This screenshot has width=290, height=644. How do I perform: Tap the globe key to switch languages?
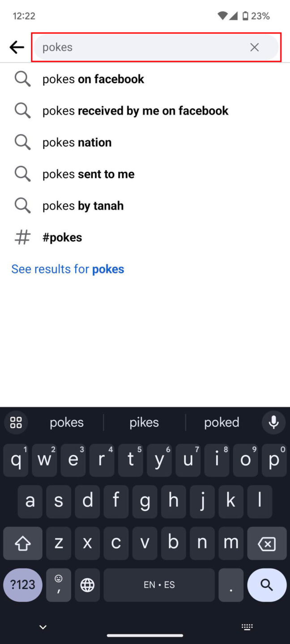click(87, 585)
